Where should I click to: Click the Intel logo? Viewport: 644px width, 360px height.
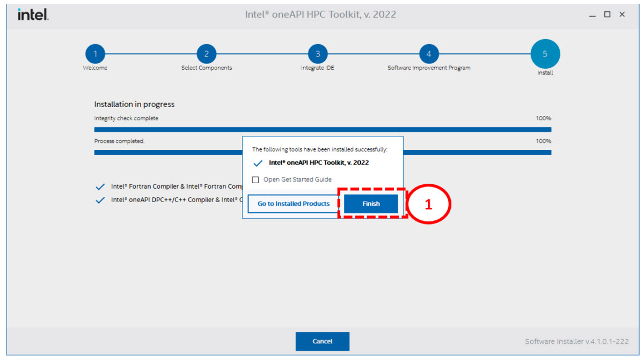click(32, 15)
